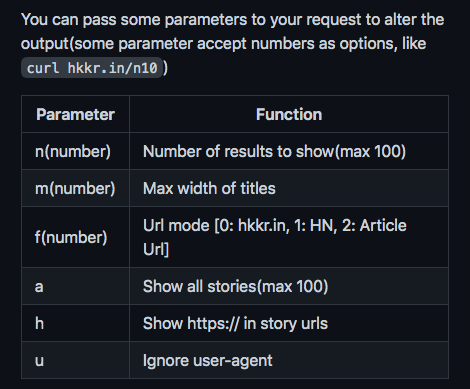Click the 'Max width of titles' cell
Image resolution: width=470 pixels, height=389 pixels.
289,188
